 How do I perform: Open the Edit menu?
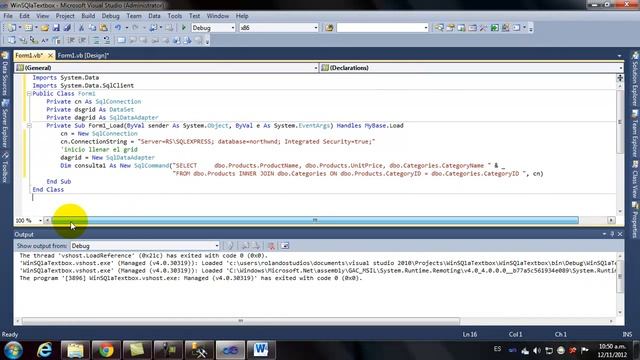pyautogui.click(x=24, y=16)
